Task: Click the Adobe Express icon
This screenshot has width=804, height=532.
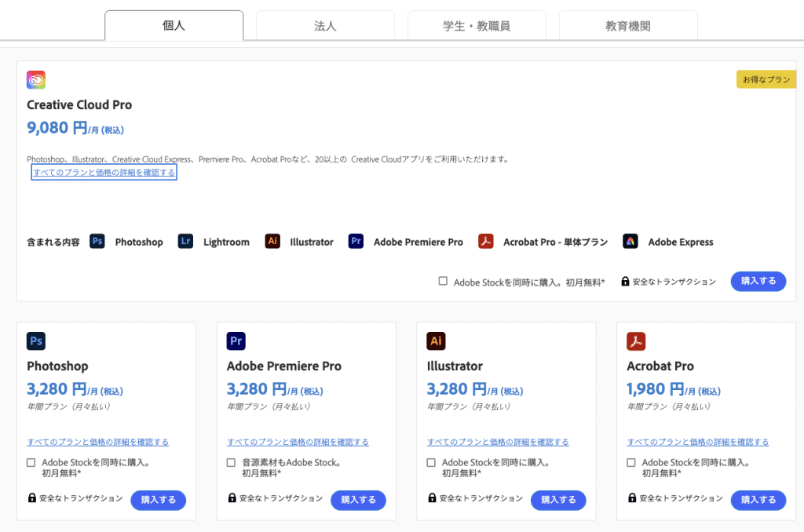Action: 630,241
